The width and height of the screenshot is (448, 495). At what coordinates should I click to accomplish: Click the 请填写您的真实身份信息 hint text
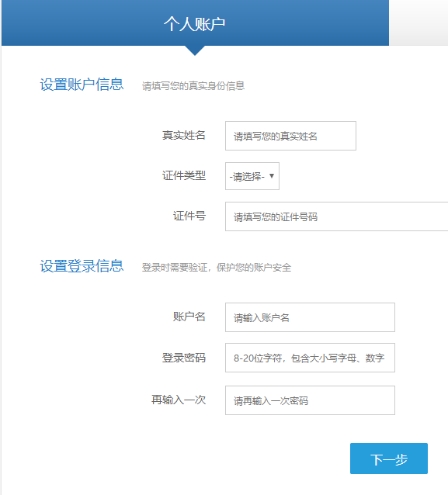pos(193,86)
